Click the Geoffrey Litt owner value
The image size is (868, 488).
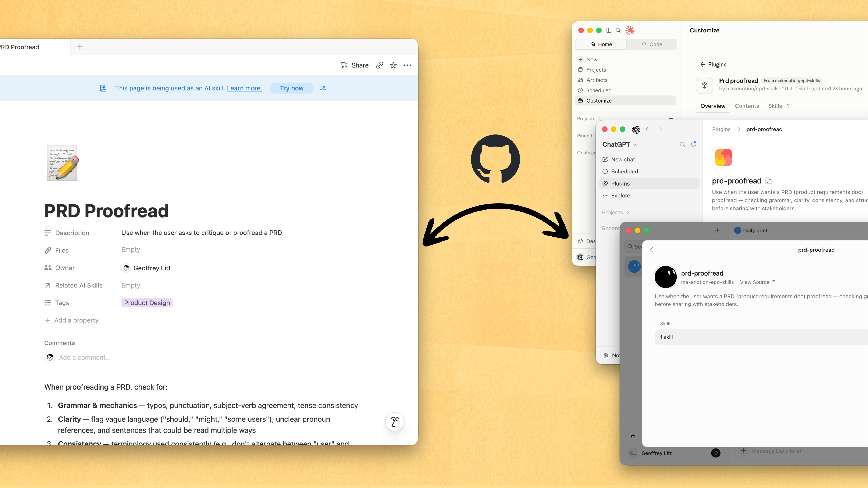tap(146, 268)
